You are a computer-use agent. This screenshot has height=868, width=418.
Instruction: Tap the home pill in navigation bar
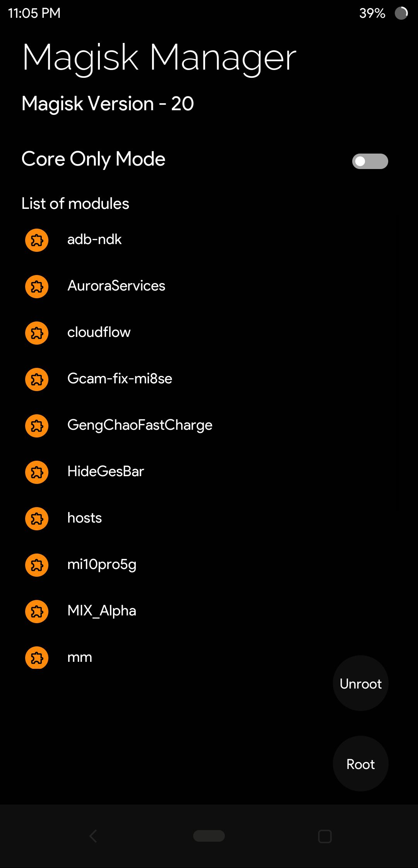[209, 836]
